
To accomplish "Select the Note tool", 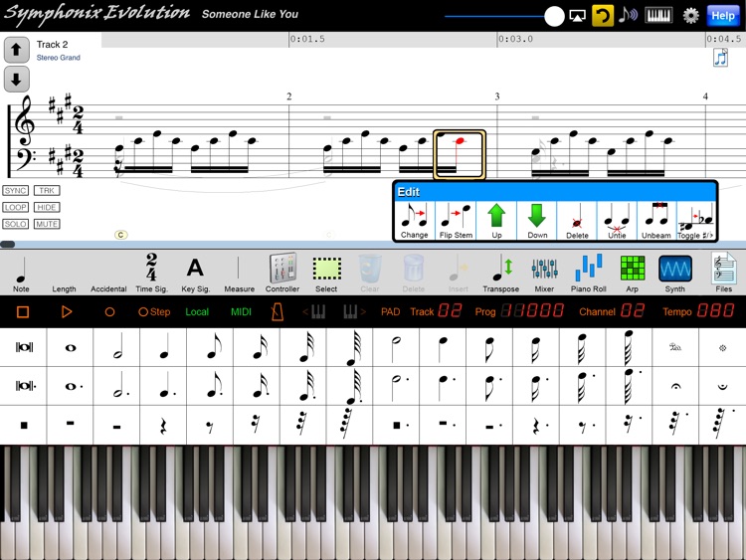I will 21,274.
